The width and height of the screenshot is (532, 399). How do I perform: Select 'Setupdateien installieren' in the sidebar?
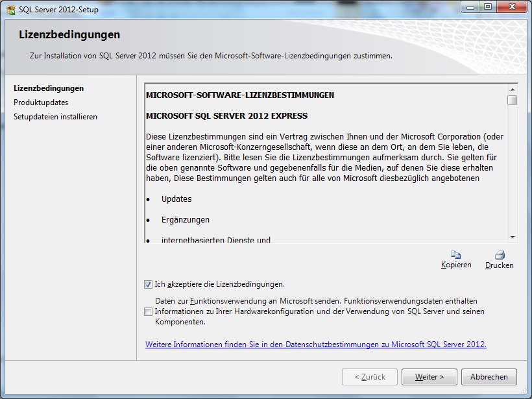[x=55, y=117]
